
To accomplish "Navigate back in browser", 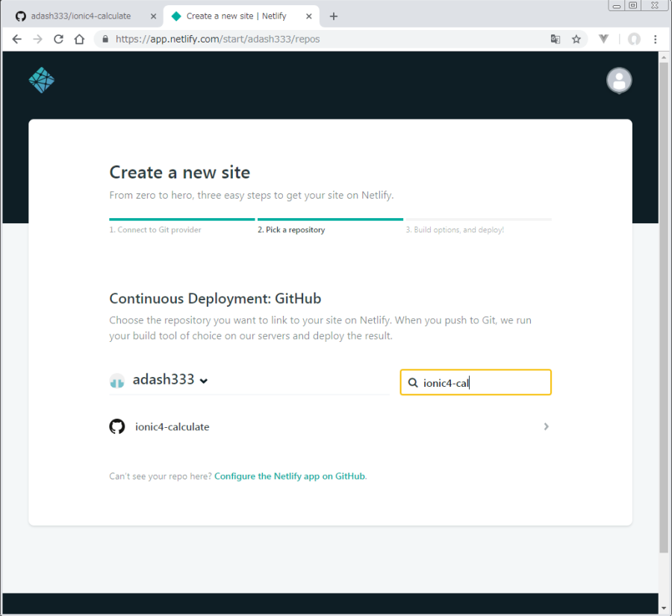I will tap(17, 40).
